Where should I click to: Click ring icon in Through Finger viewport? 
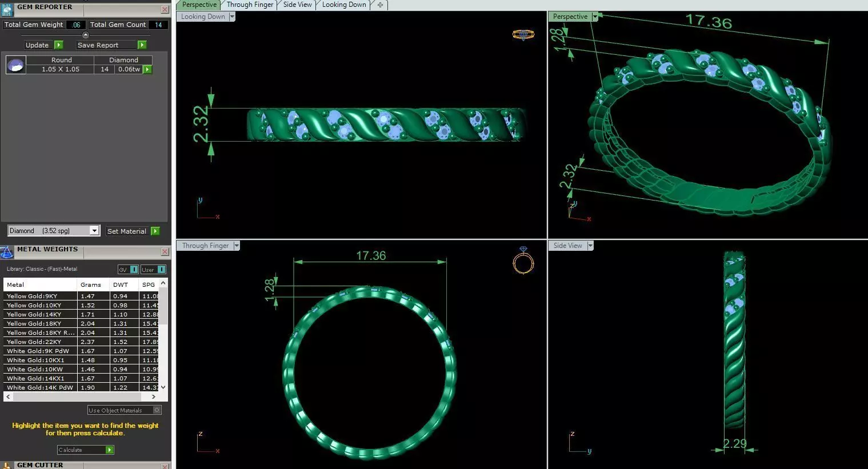[523, 261]
